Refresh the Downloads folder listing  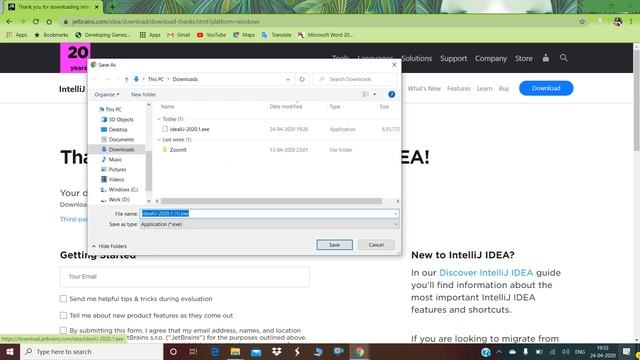tap(302, 79)
